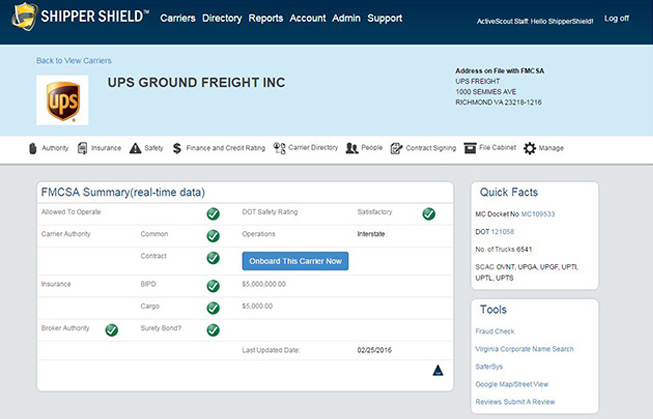Click the DOT Safety Rating checkmark
Image resolution: width=653 pixels, height=419 pixels.
pyautogui.click(x=428, y=213)
